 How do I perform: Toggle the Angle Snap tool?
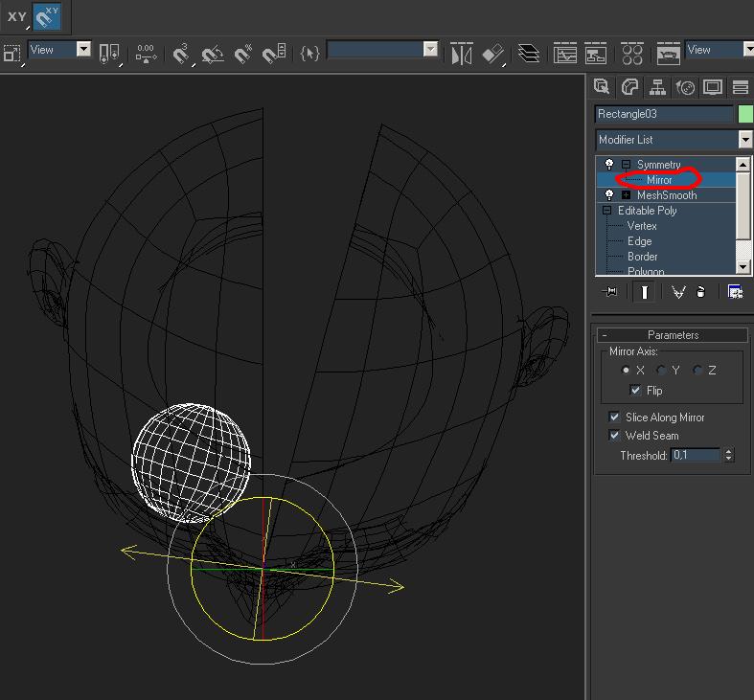pos(213,54)
